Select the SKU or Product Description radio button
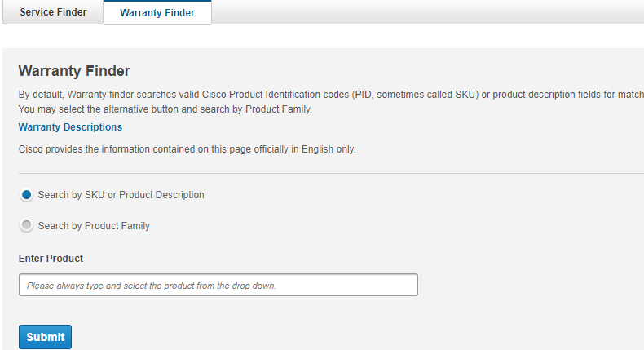This screenshot has width=644, height=350. point(27,195)
